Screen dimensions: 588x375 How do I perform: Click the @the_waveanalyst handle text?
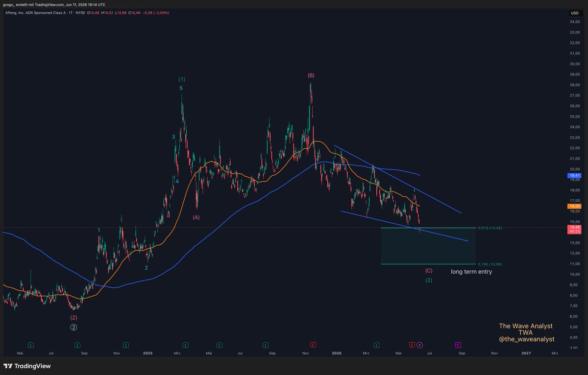[x=526, y=339]
